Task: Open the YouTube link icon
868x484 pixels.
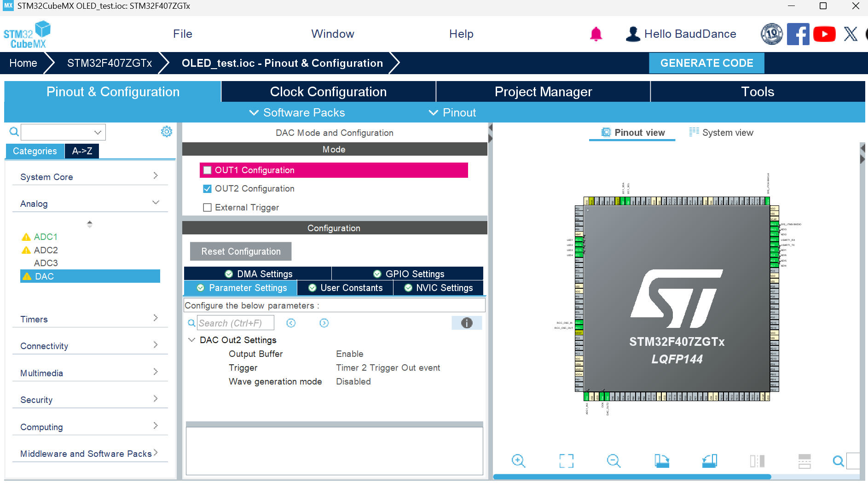Action: [824, 34]
